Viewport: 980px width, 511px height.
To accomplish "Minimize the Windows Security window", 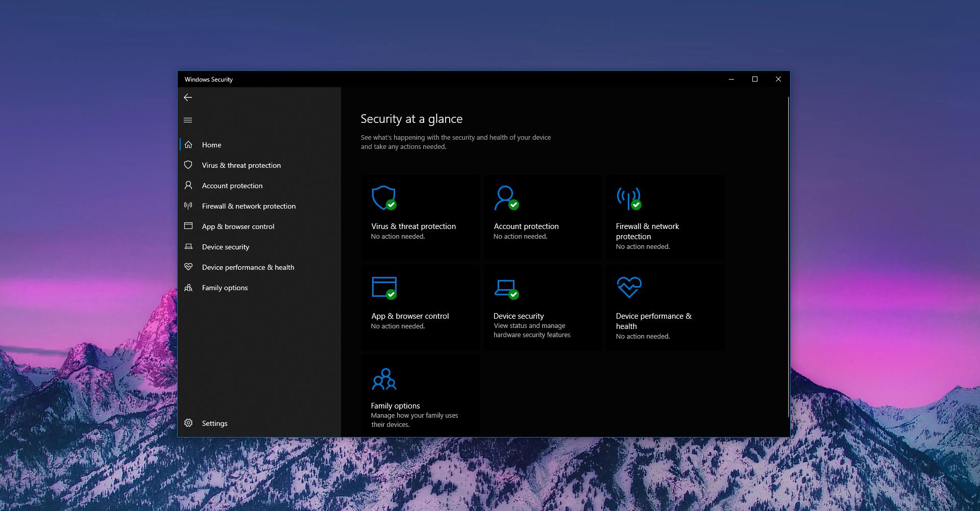I will 731,79.
